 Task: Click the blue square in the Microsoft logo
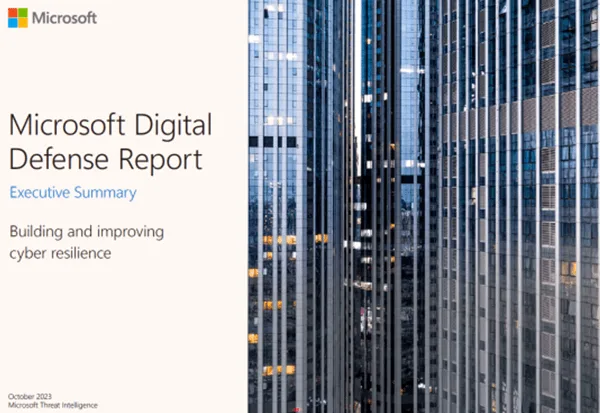point(13,24)
